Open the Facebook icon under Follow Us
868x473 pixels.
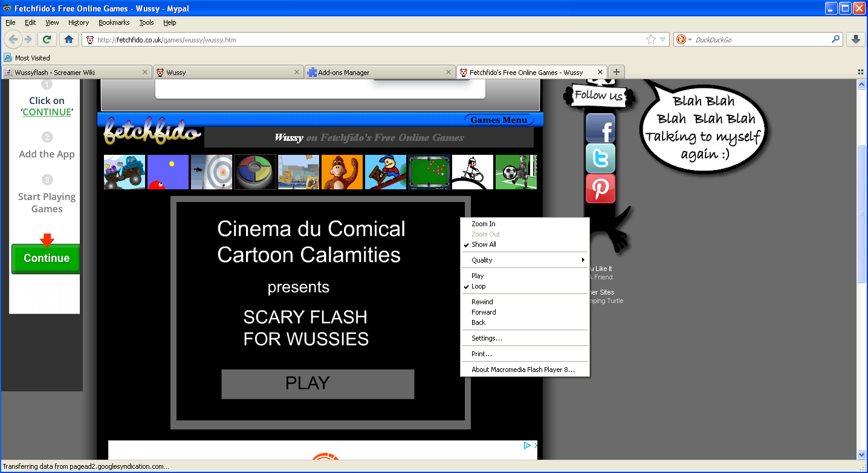point(600,128)
